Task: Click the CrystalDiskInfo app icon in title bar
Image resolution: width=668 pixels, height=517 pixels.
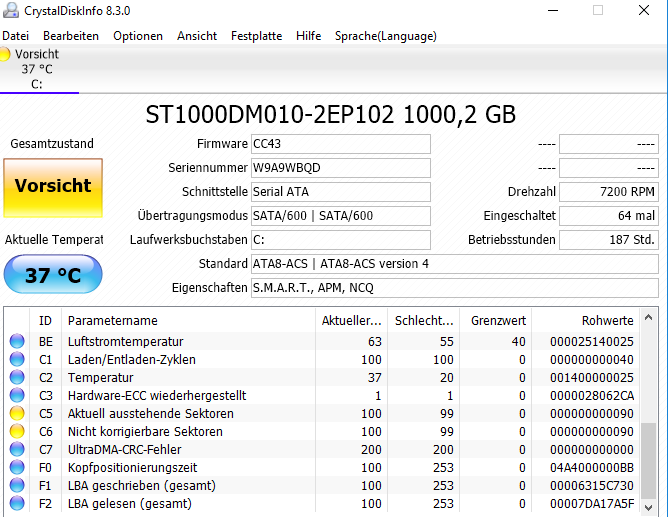Action: 11,10
